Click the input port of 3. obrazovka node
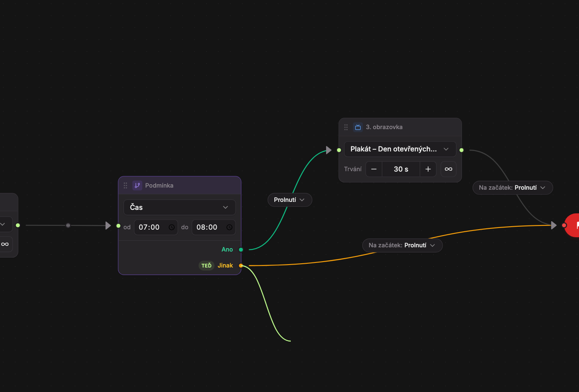The width and height of the screenshot is (579, 392). (x=339, y=150)
